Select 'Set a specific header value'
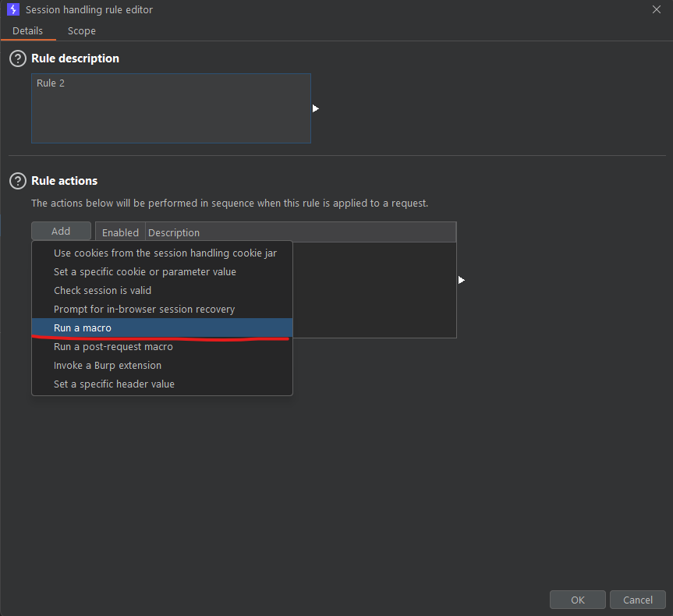This screenshot has width=673, height=616. click(x=114, y=384)
